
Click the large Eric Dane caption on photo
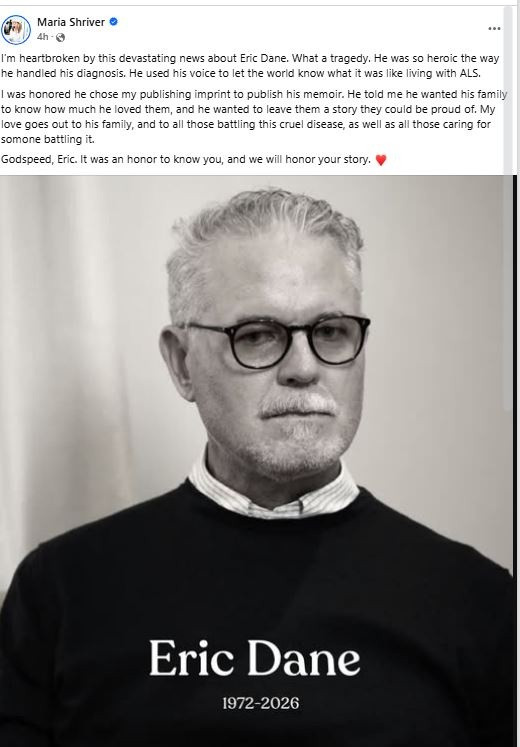[x=255, y=658]
